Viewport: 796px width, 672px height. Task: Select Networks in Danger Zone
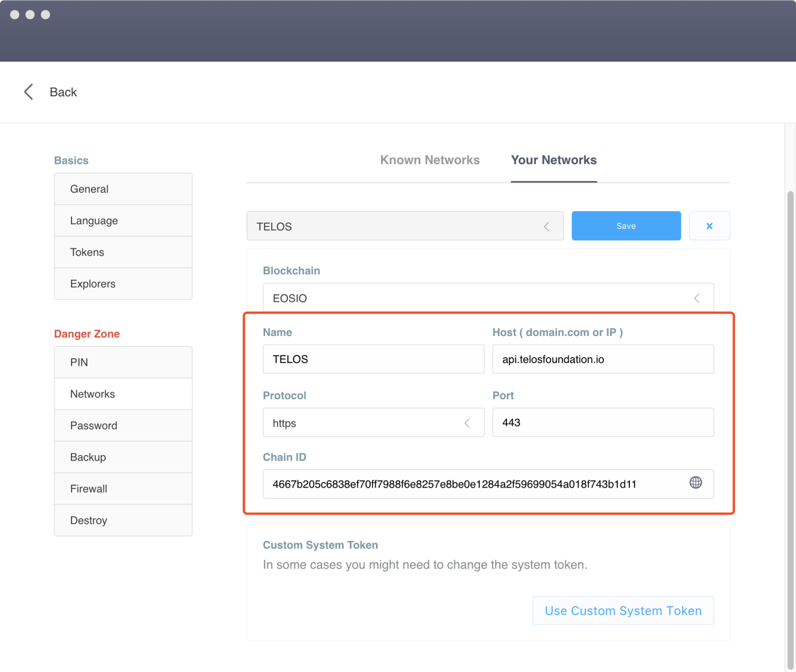(123, 394)
